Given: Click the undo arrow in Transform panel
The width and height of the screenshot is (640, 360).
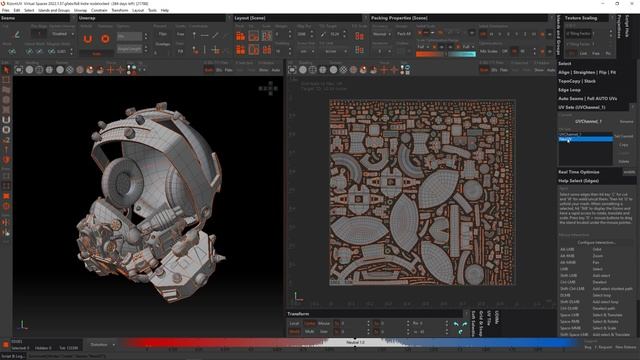Looking at the screenshot, I should click(456, 324).
